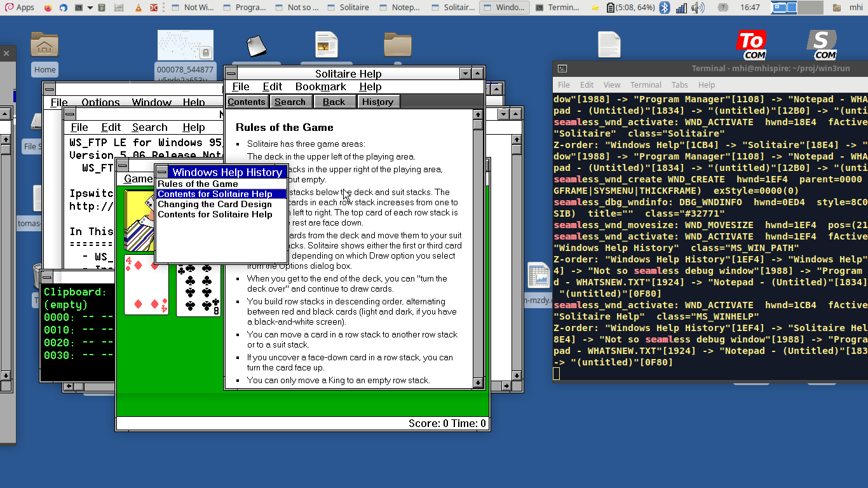The image size is (868, 488).
Task: Open the Windows Help History control menu box
Action: (x=162, y=172)
